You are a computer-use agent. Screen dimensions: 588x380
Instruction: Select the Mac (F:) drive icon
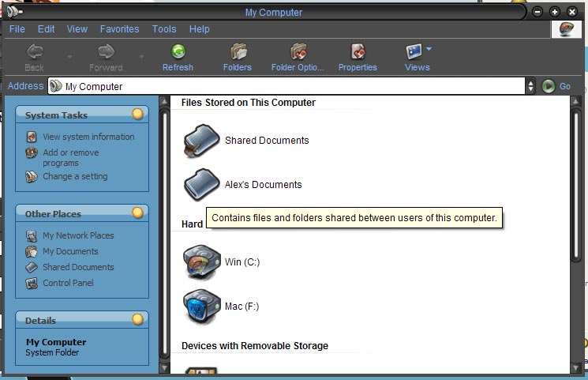pyautogui.click(x=202, y=307)
